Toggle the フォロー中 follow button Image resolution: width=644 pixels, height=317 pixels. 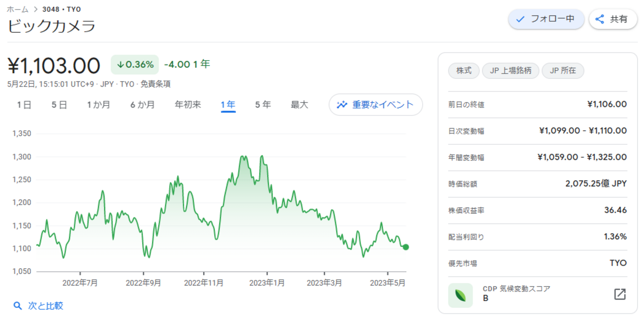546,19
